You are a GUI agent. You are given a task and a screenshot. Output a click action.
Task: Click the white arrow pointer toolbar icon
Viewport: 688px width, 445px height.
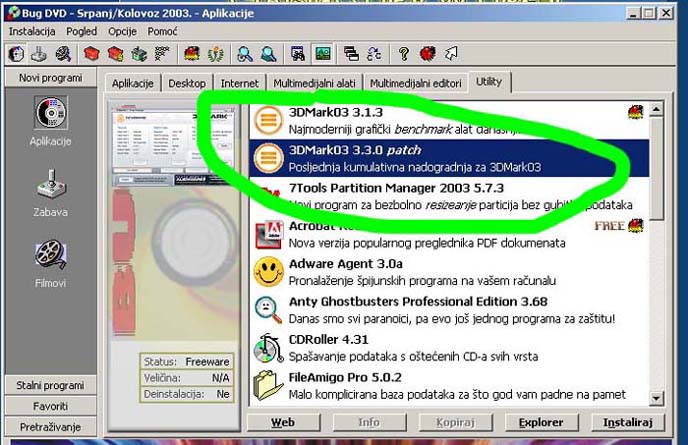(x=451, y=54)
